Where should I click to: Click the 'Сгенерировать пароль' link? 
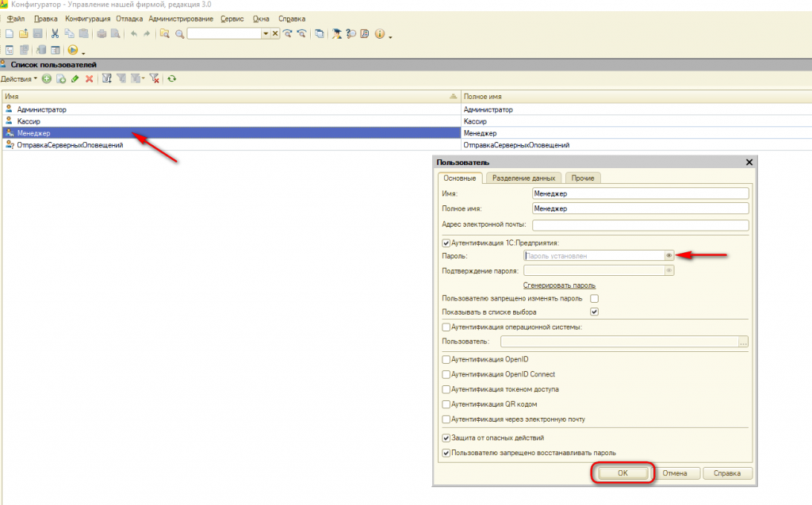[x=559, y=285]
